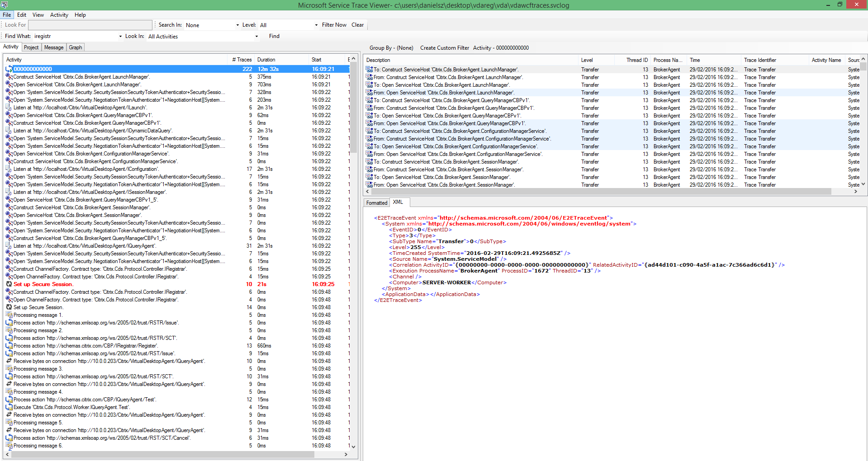Click icon of black Set up Secure Session row
Screen dimensions: 868x461
9,307
